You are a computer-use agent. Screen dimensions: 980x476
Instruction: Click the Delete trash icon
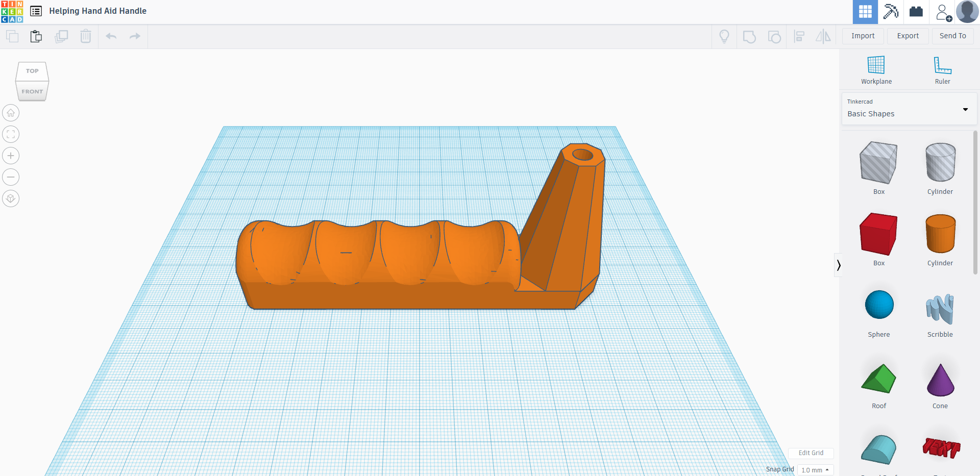(86, 36)
